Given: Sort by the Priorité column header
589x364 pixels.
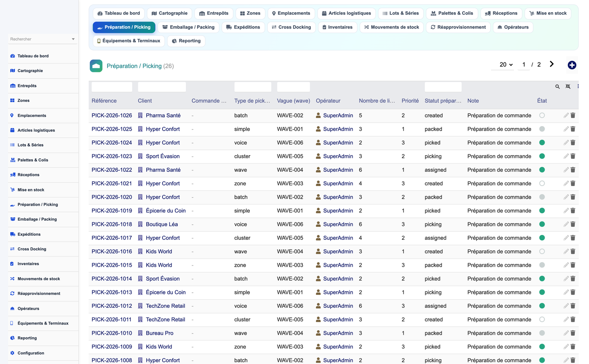Looking at the screenshot, I should 410,101.
